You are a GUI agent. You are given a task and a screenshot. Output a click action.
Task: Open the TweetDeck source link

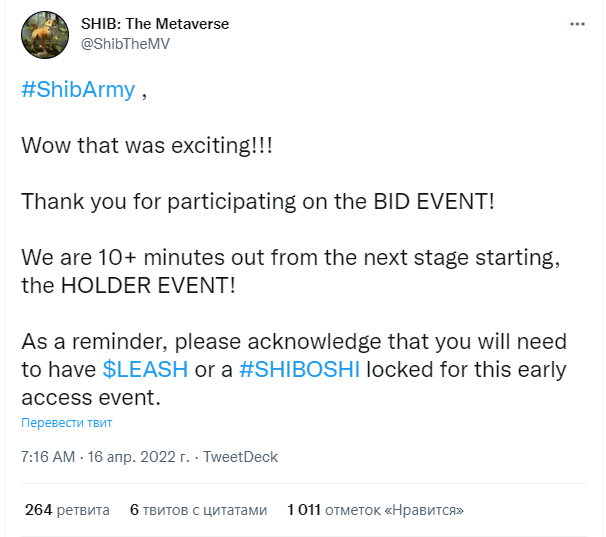(x=240, y=457)
